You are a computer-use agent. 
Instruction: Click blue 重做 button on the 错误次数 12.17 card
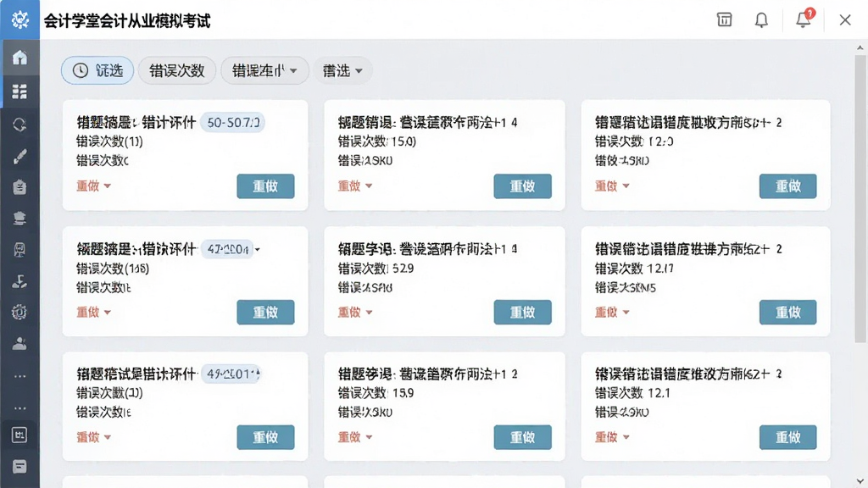click(787, 312)
